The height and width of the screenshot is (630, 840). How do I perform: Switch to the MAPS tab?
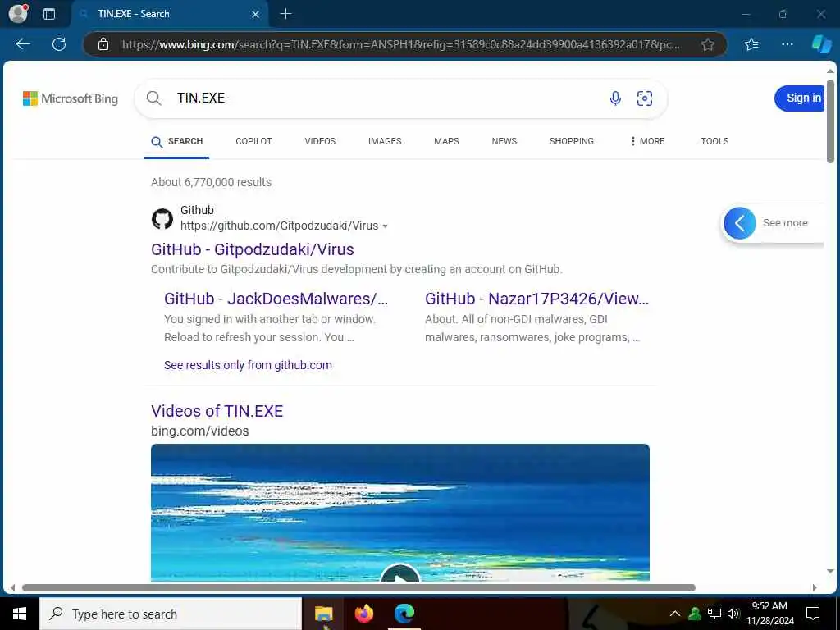pyautogui.click(x=446, y=141)
